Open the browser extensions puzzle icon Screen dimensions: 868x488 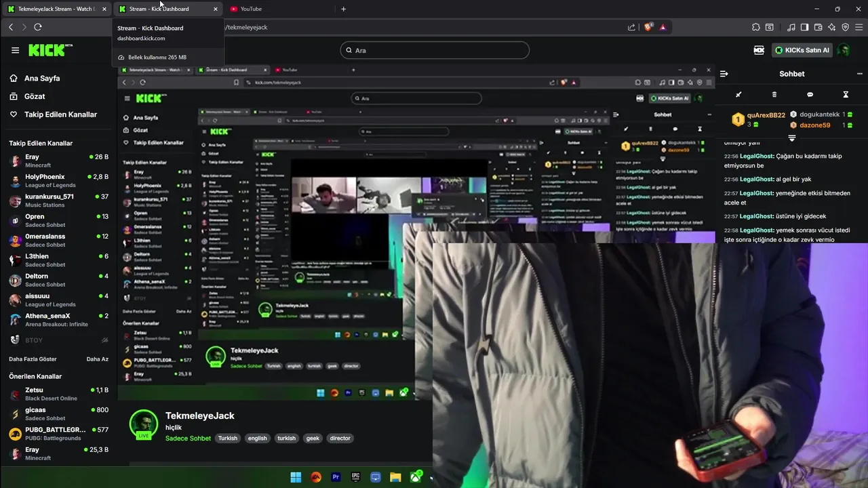(756, 27)
